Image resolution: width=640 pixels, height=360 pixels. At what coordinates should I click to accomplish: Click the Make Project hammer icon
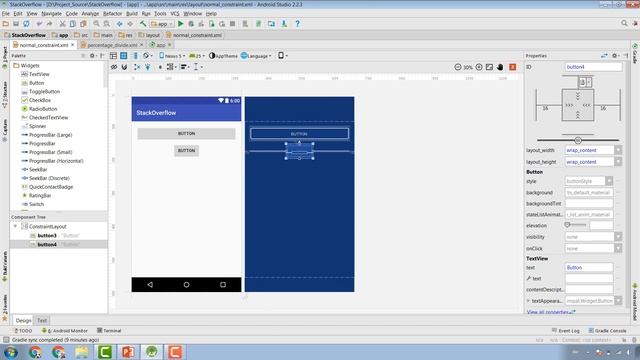(x=143, y=24)
